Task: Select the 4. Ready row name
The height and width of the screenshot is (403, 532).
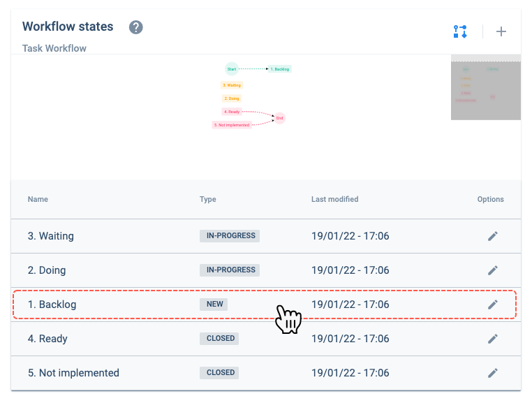Action: click(47, 339)
